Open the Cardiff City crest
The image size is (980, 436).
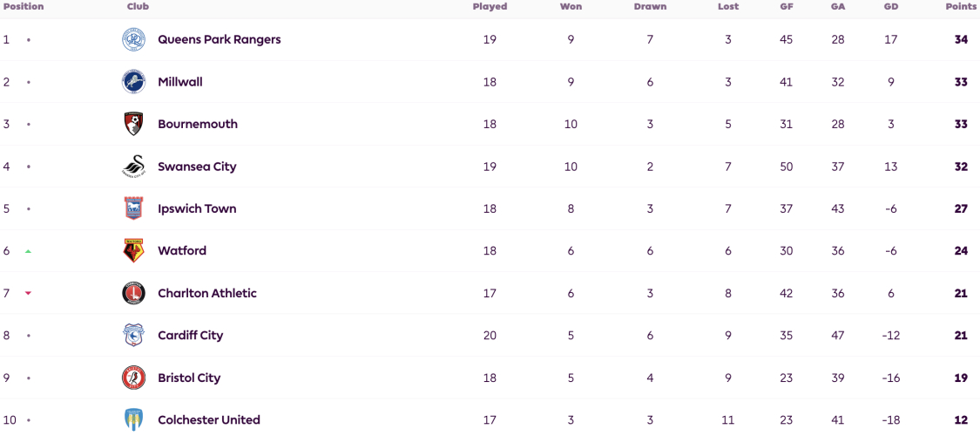133,336
